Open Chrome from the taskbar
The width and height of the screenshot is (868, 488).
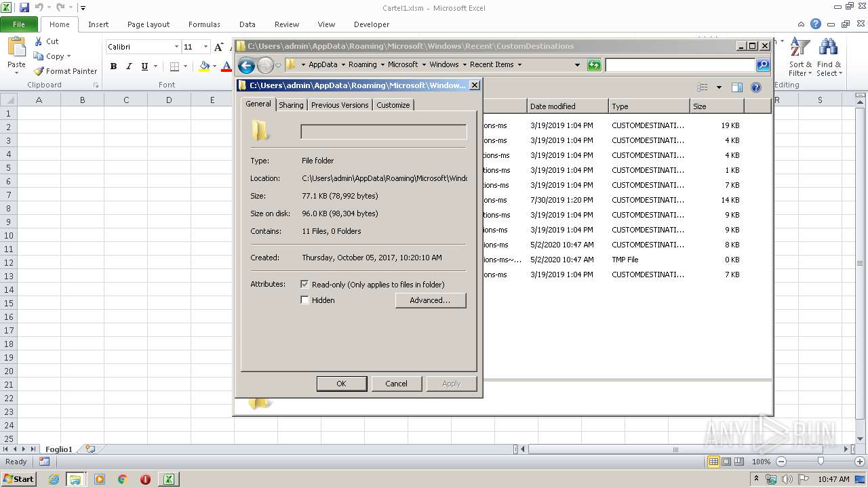tap(123, 479)
